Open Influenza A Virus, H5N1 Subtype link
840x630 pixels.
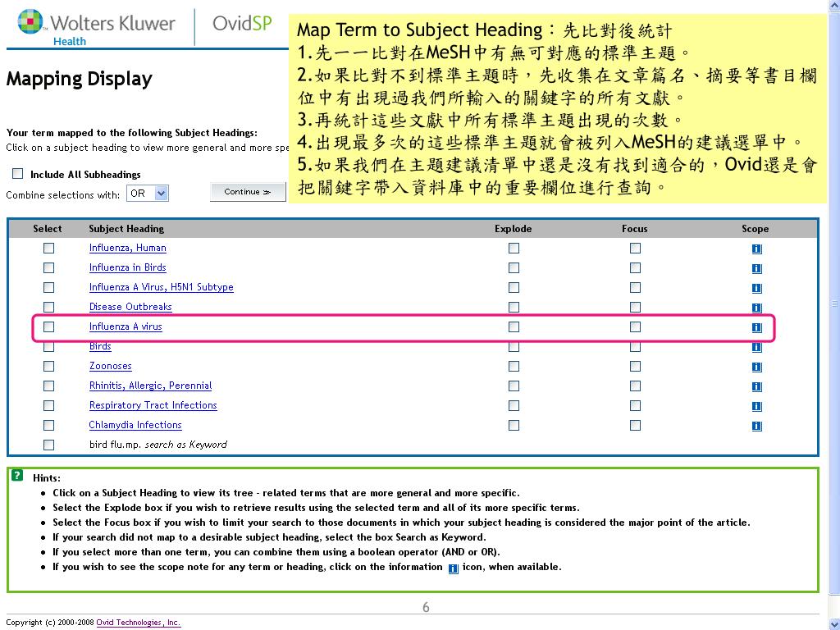click(162, 287)
